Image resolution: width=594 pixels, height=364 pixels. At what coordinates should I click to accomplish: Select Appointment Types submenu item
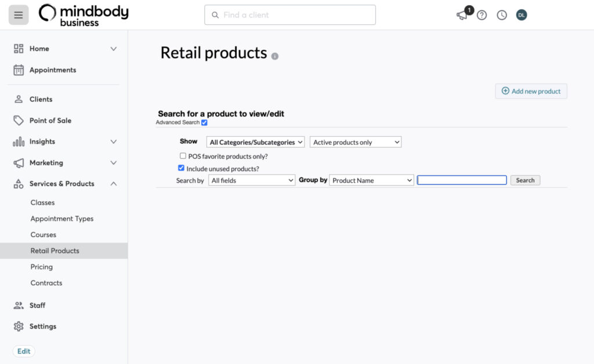coord(61,219)
